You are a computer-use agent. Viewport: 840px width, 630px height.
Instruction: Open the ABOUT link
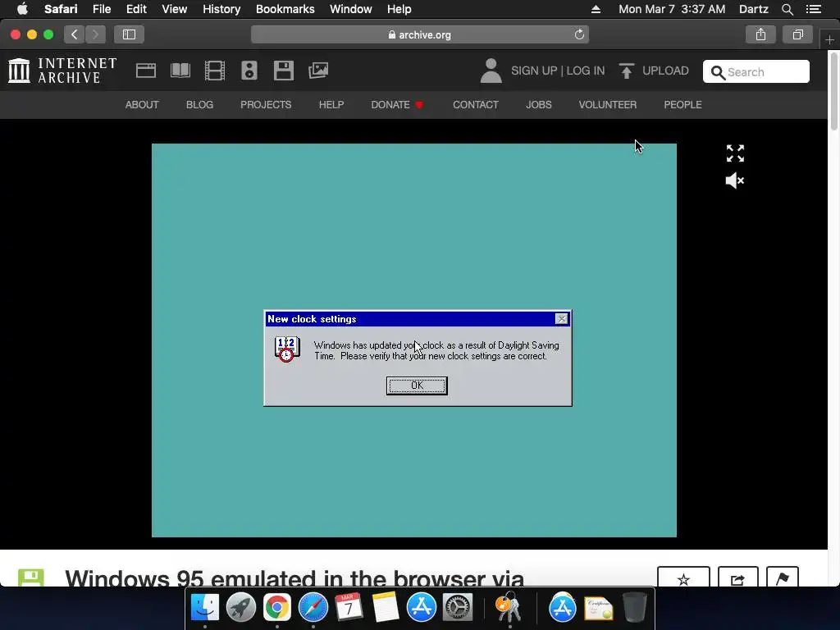[x=142, y=104]
